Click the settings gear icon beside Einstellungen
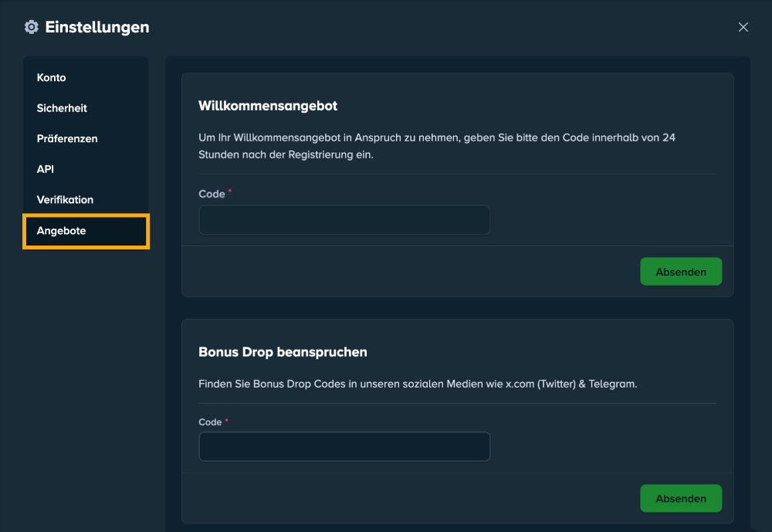This screenshot has width=772, height=532. click(x=31, y=27)
